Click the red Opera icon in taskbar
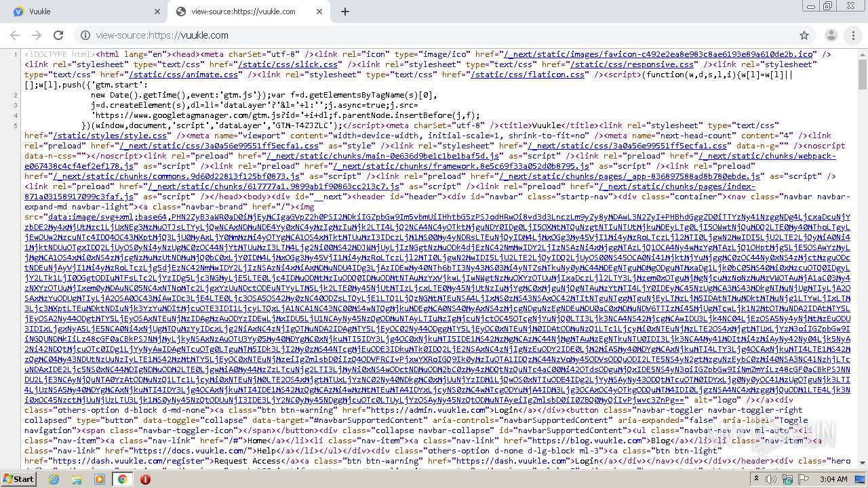This screenshot has width=868, height=488. point(145,479)
